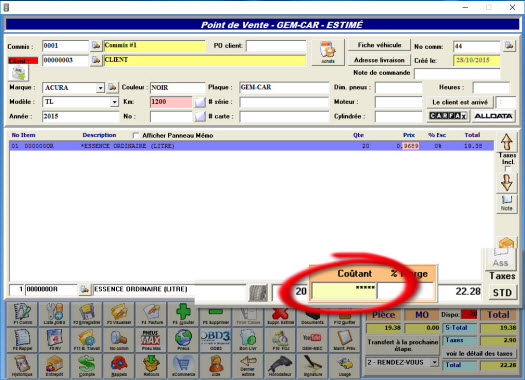Click the green plus Ajouter icon
This screenshot has height=380, width=525.
183,314
